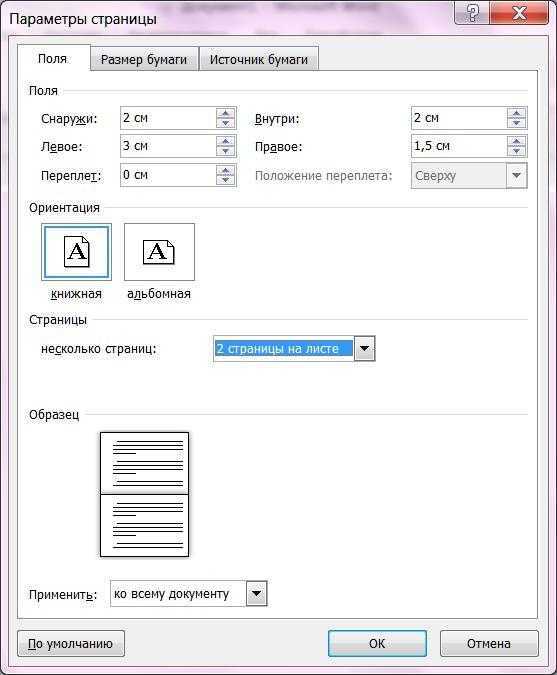Click the По умолчанию button
This screenshot has height=675, width=557.
tap(71, 644)
